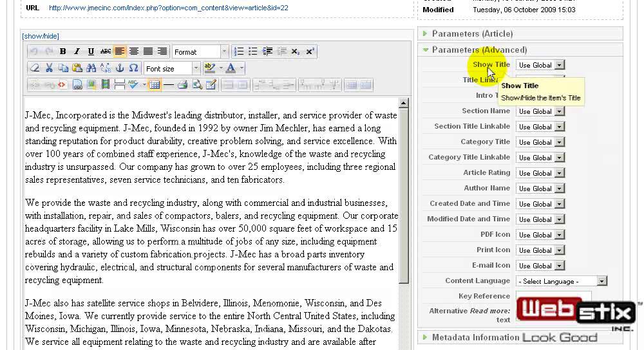Screen dimensions: 644x350
Task: Select the align center icon
Action: [134, 51]
